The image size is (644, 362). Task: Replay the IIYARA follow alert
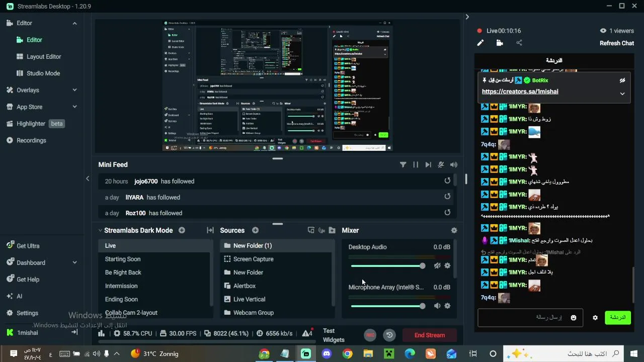coord(447,197)
